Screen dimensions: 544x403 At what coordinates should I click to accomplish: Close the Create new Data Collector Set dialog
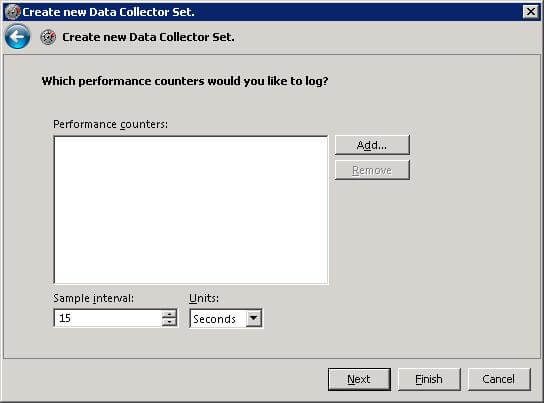[530, 12]
